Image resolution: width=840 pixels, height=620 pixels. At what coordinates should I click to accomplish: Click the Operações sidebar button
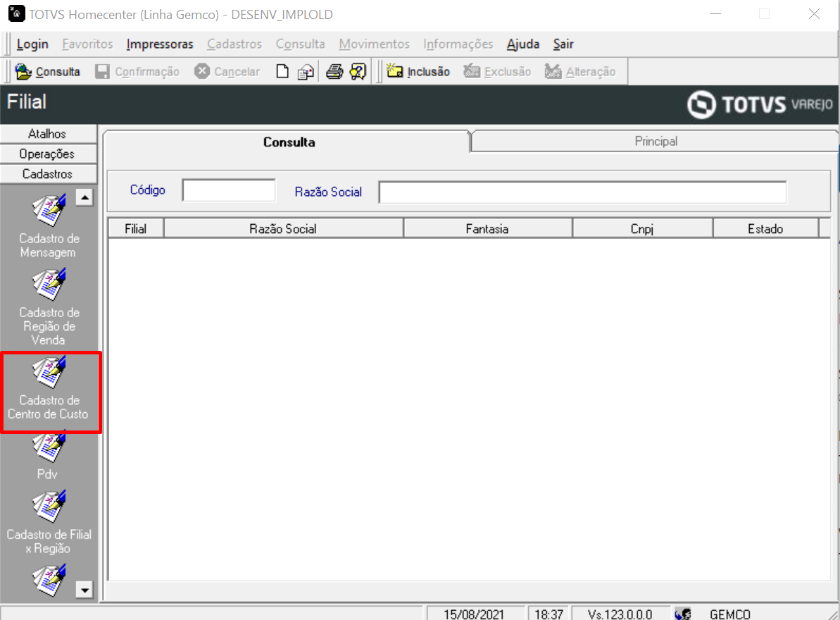click(48, 154)
